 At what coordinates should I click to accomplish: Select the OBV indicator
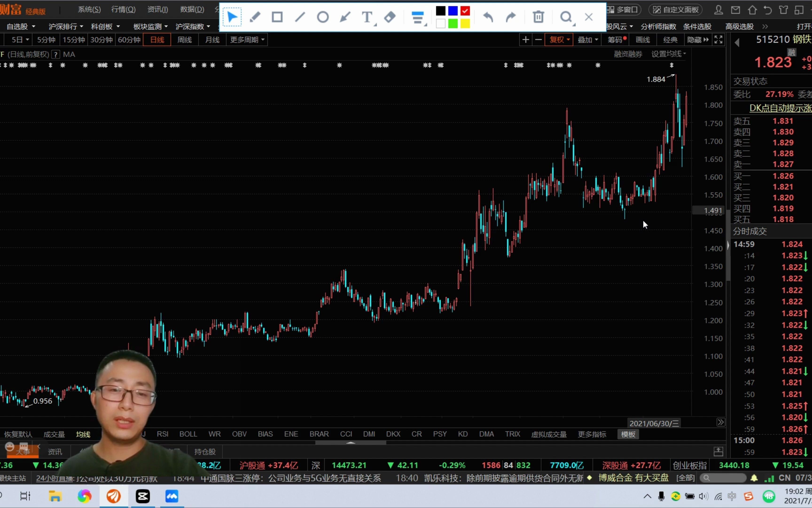click(x=239, y=434)
